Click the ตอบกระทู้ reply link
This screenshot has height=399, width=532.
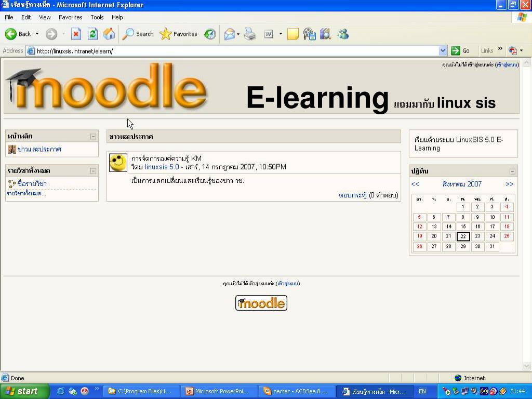(x=353, y=195)
